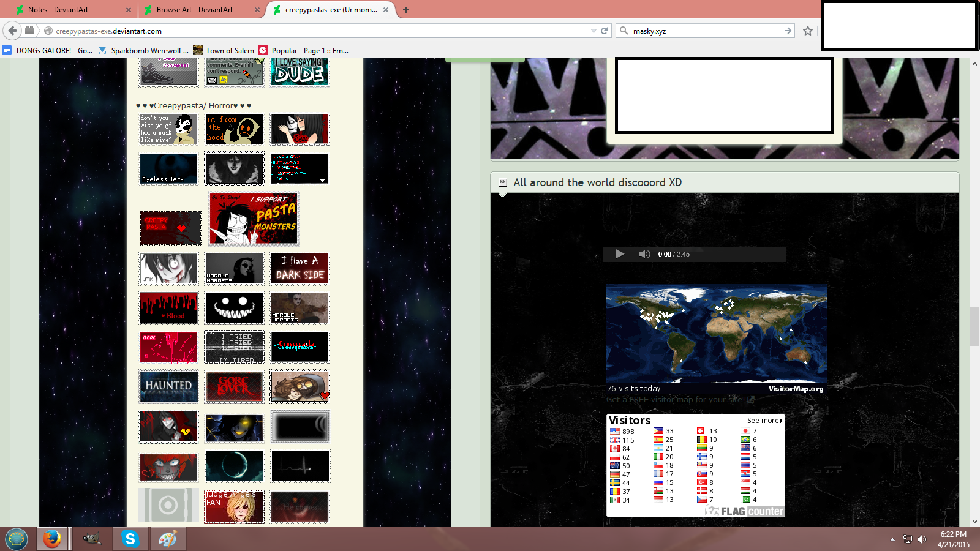Screen dimensions: 980x551
Task: Open the URL bar history dropdown
Action: [593, 31]
